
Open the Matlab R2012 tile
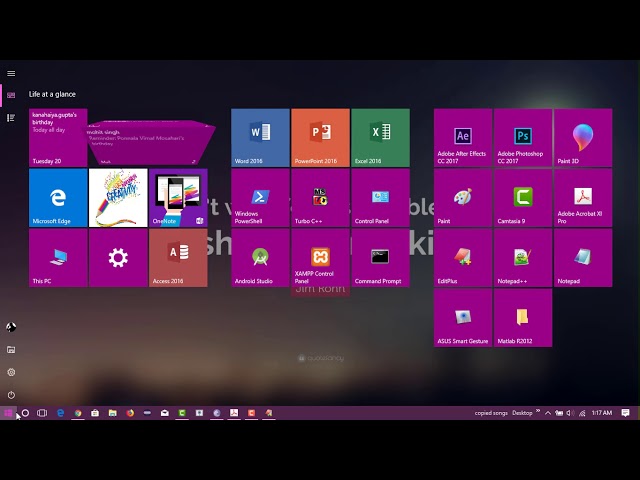(x=523, y=317)
